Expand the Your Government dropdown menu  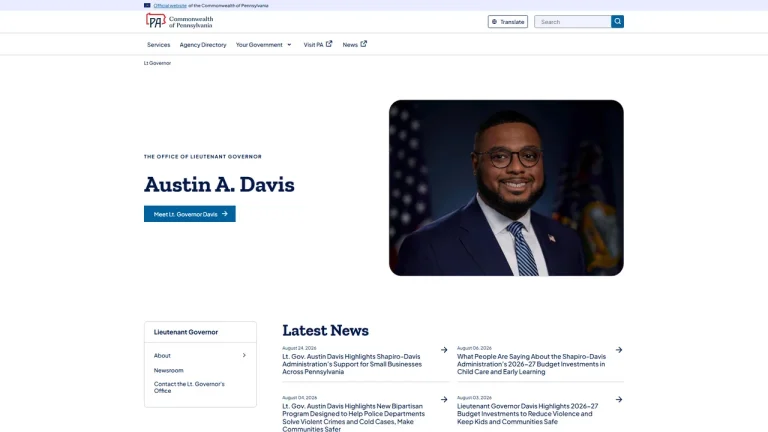click(264, 45)
